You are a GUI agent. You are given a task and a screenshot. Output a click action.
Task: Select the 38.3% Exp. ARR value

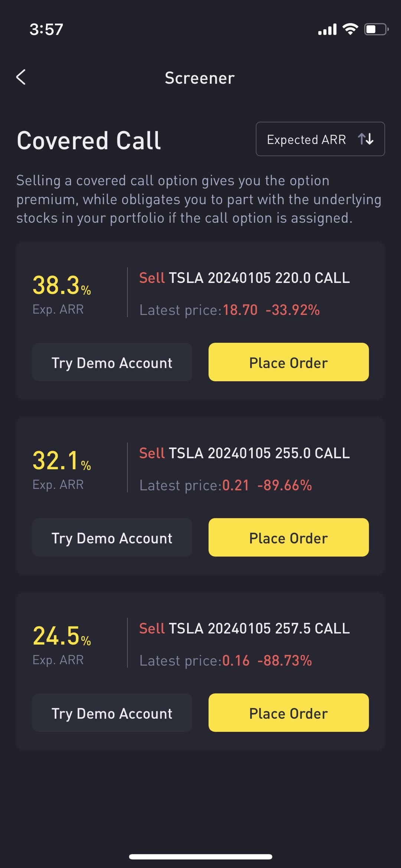click(62, 285)
